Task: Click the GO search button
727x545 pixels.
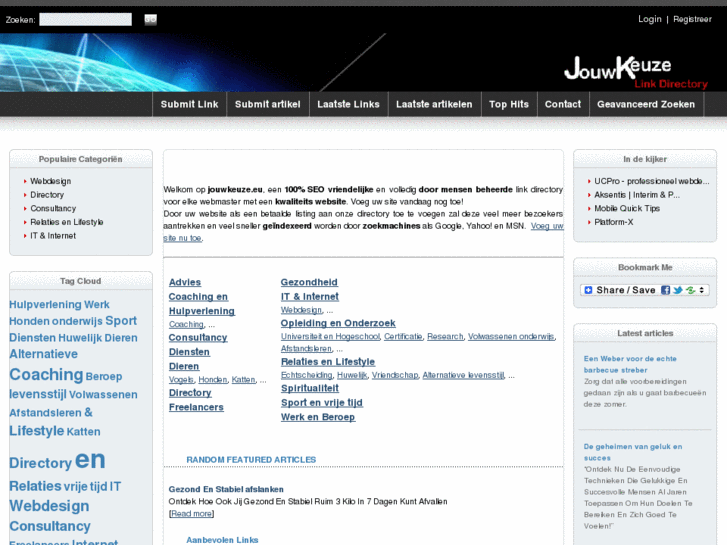Action: 150,19
